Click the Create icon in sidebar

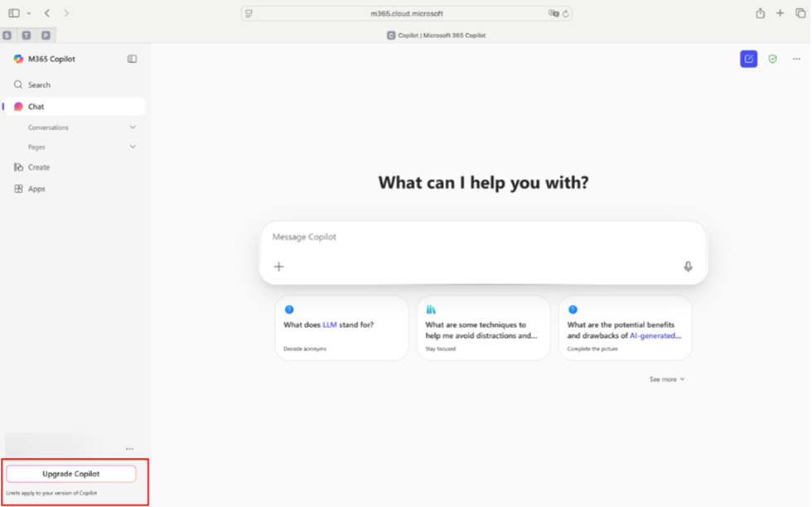(x=18, y=167)
